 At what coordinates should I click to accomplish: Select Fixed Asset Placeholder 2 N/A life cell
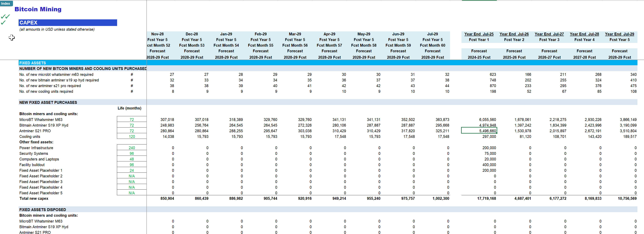(132, 176)
